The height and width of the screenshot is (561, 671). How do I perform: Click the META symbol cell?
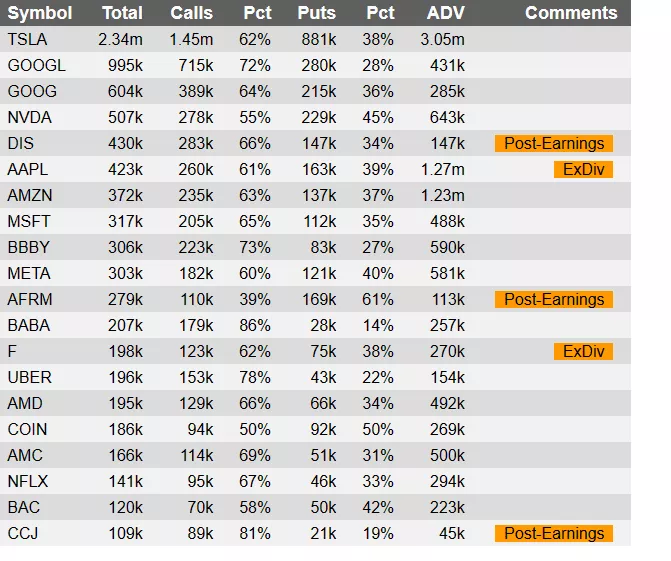tap(29, 274)
